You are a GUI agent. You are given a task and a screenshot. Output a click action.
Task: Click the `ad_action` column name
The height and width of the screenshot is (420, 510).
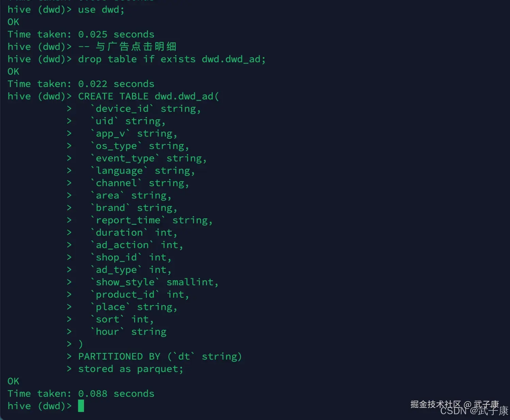pyautogui.click(x=122, y=245)
